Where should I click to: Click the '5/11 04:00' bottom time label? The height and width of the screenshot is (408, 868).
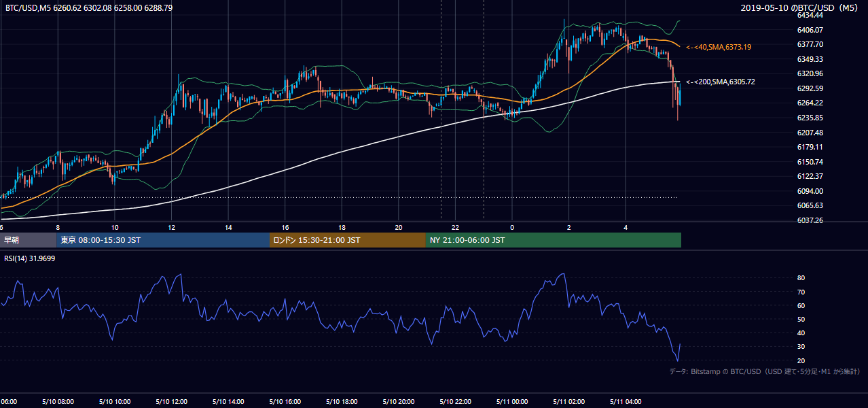tap(626, 402)
